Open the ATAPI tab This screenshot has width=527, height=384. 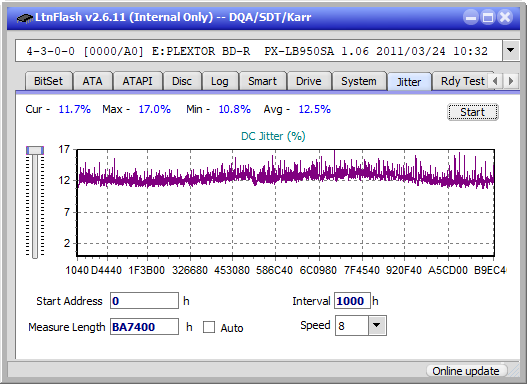pyautogui.click(x=137, y=81)
